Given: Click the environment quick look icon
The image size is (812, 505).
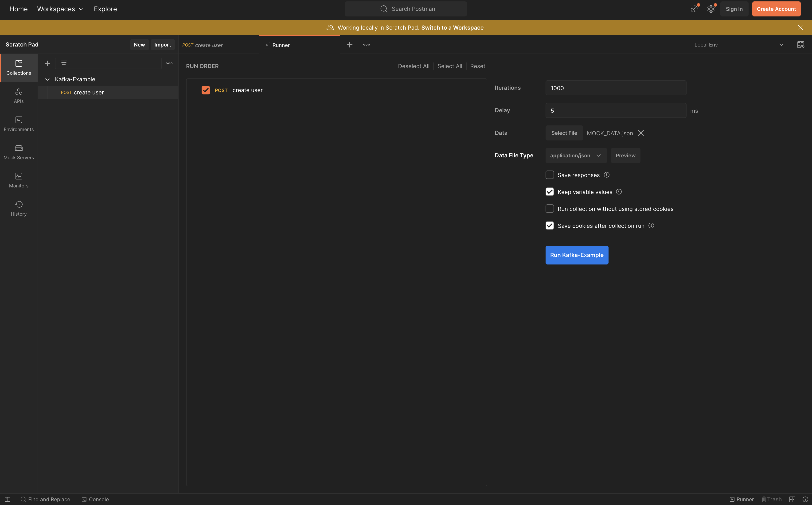Looking at the screenshot, I should 800,45.
